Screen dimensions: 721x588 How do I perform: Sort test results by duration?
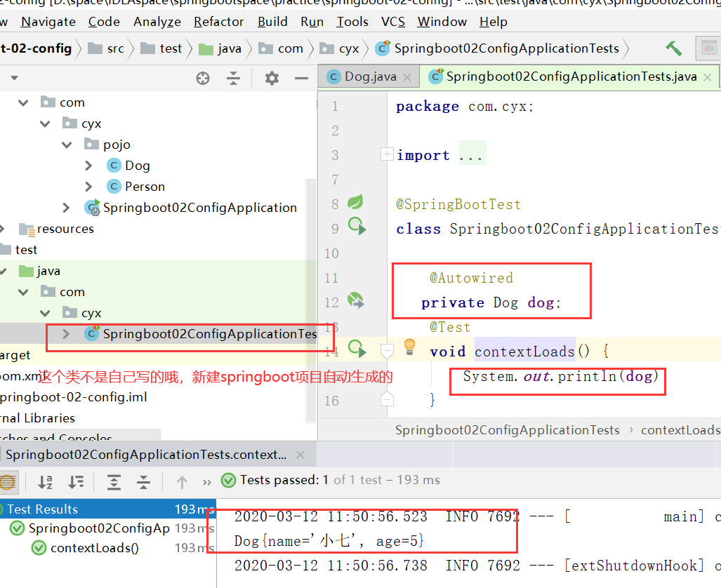76,482
